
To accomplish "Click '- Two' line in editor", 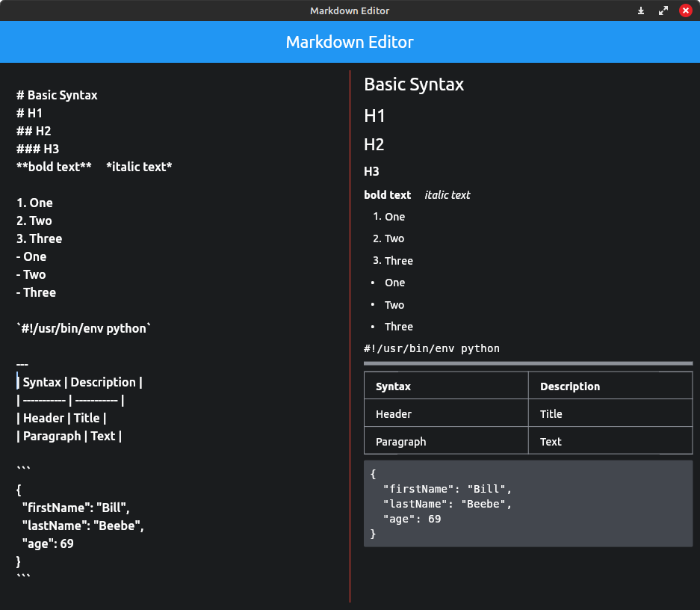I will pos(31,274).
